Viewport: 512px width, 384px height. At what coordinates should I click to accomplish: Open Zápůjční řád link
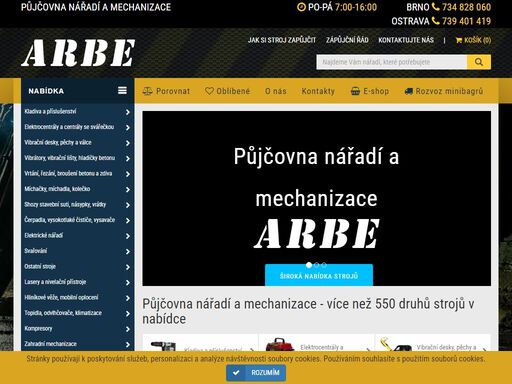pyautogui.click(x=347, y=40)
